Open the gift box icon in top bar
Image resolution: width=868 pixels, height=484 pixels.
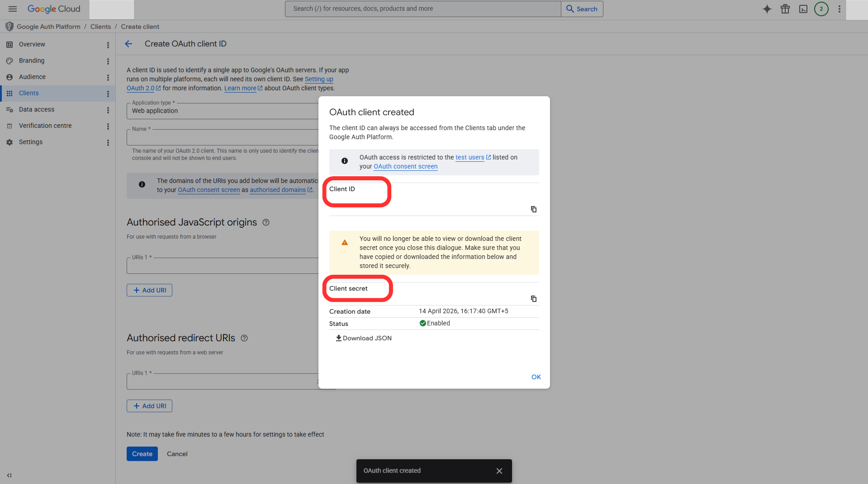(x=785, y=9)
